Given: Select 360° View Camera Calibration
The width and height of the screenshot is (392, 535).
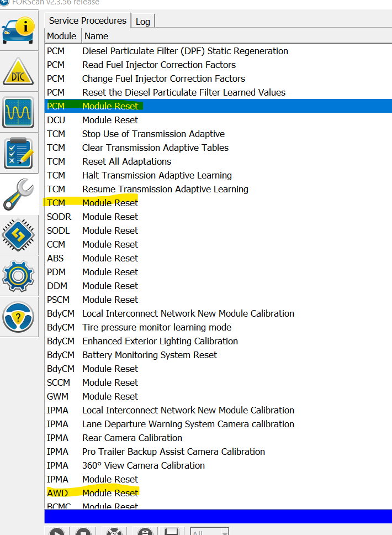Looking at the screenshot, I should [218, 465].
